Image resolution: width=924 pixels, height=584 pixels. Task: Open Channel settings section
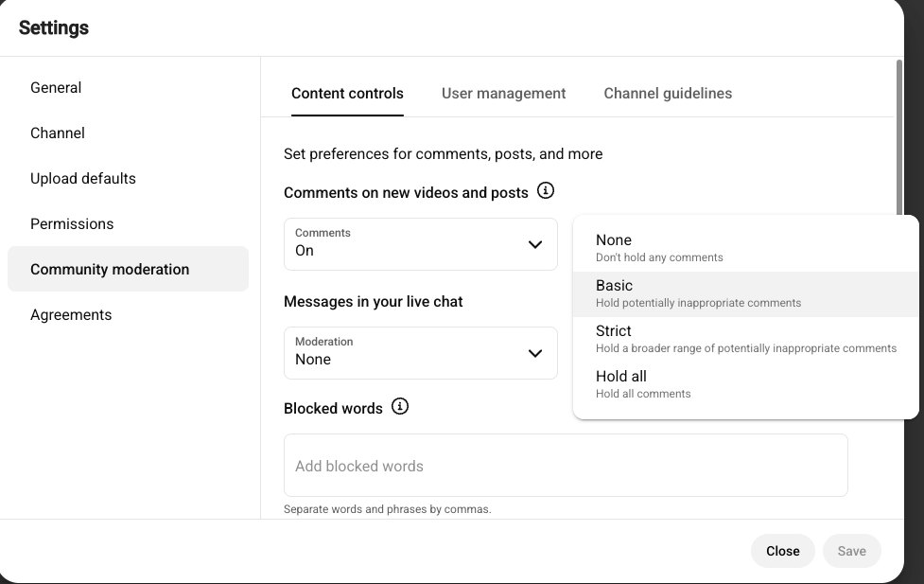click(x=128, y=133)
